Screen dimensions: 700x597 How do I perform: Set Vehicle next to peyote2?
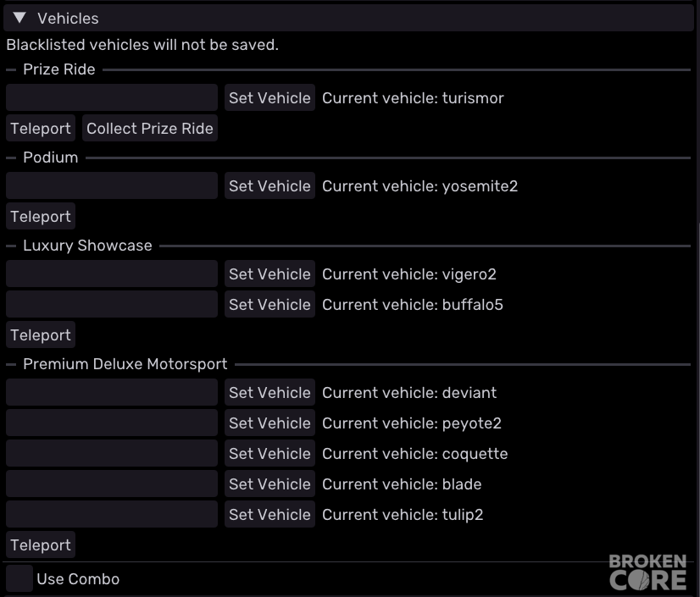point(269,423)
